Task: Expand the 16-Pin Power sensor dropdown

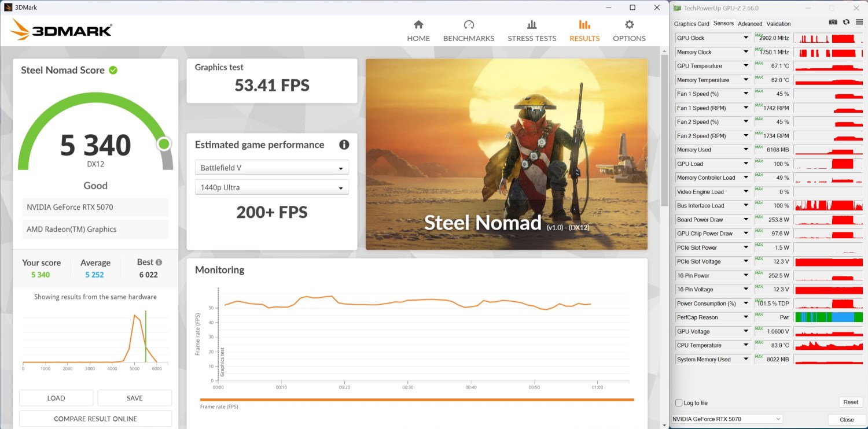Action: [x=746, y=275]
